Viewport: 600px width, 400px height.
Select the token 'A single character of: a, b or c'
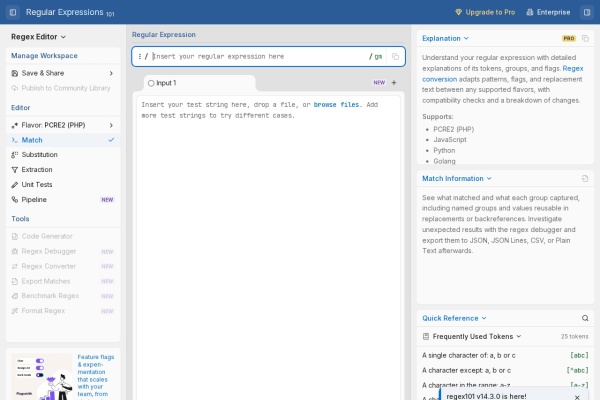[505, 356]
